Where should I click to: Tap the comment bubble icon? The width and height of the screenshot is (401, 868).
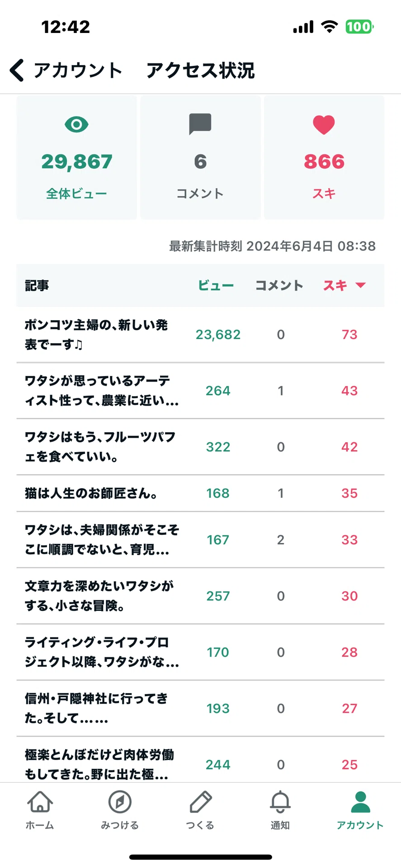click(200, 124)
